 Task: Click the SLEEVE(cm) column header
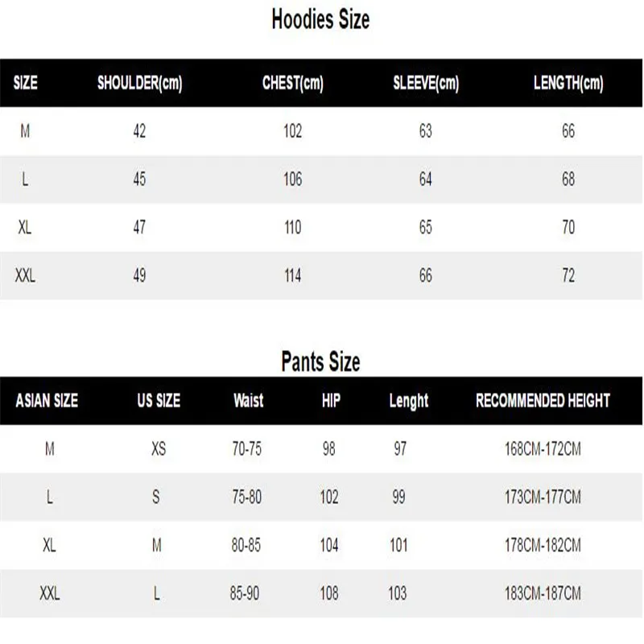point(425,83)
